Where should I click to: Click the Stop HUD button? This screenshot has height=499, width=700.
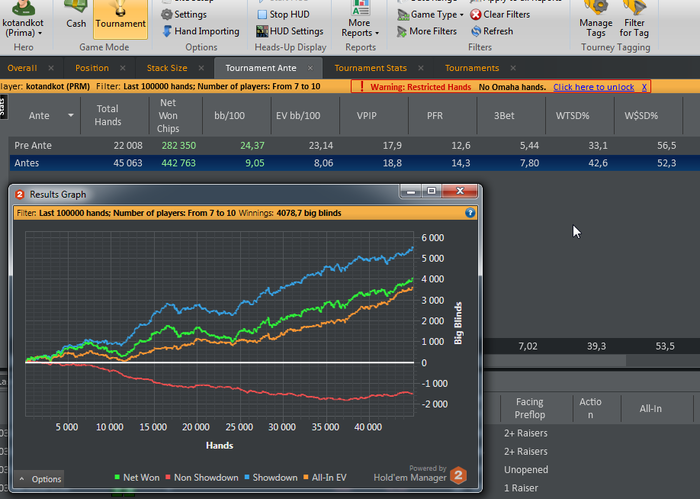283,14
